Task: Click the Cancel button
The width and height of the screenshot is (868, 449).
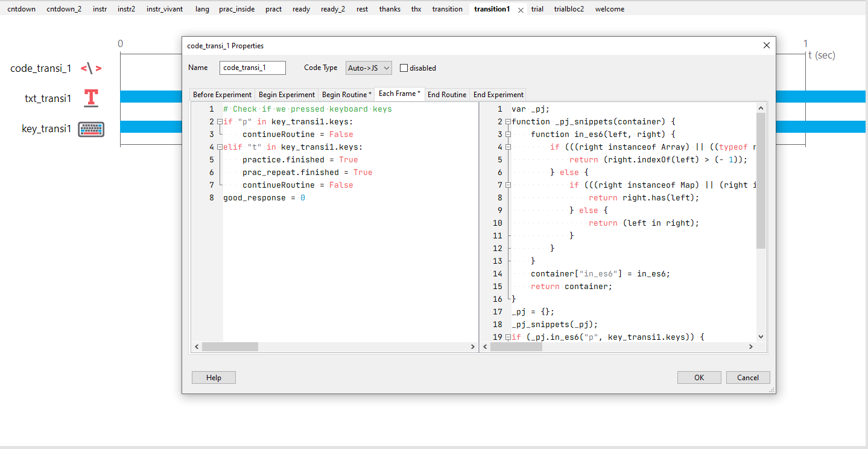Action: click(748, 377)
